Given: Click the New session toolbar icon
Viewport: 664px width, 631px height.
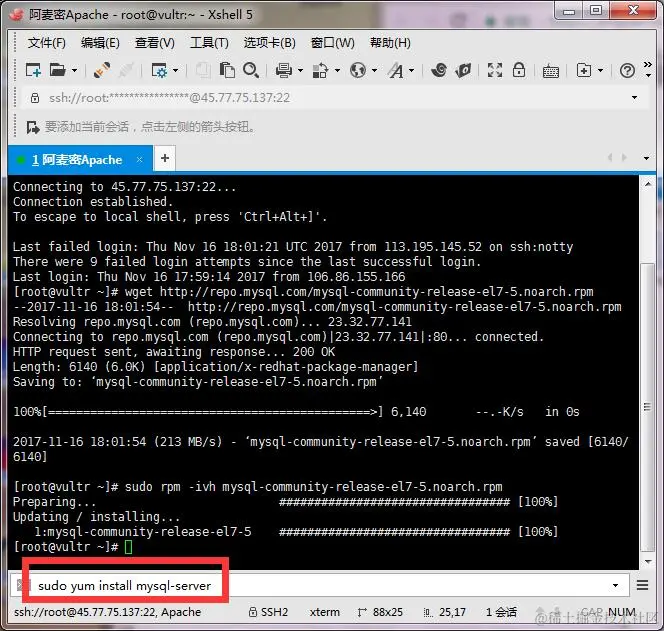Looking at the screenshot, I should click(33, 70).
